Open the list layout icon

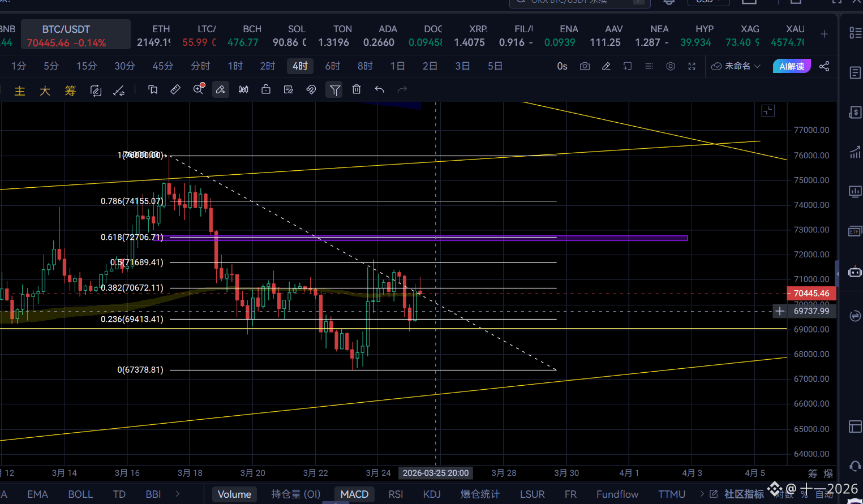[x=649, y=66]
